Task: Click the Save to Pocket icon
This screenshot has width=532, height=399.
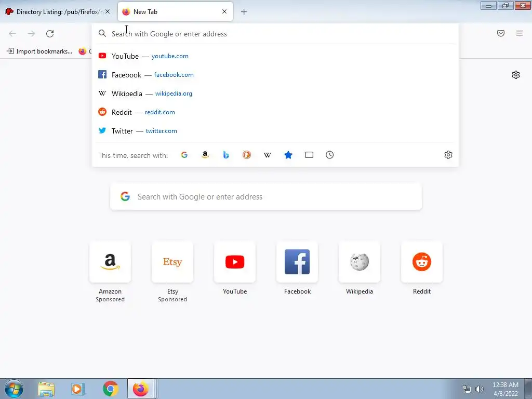Action: click(x=501, y=33)
